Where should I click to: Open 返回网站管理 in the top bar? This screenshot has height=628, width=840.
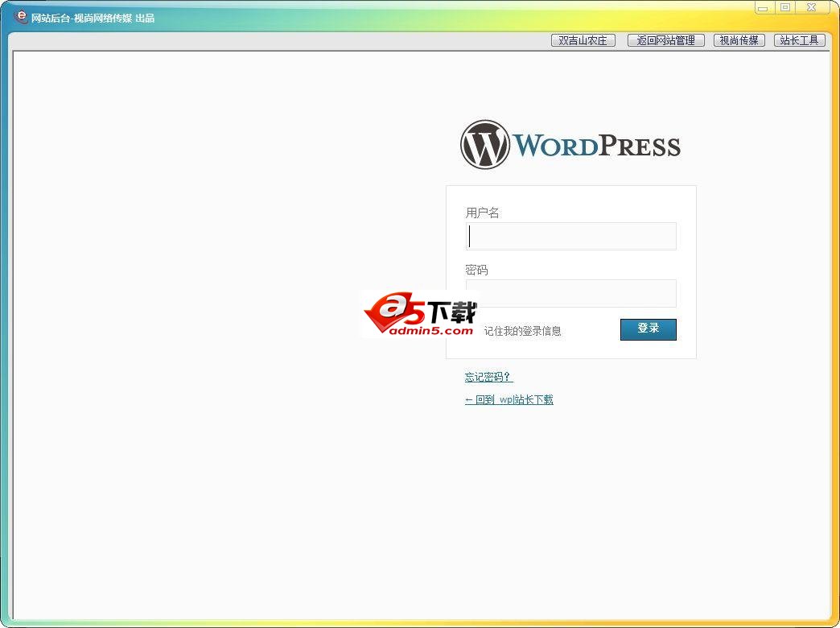(x=666, y=40)
